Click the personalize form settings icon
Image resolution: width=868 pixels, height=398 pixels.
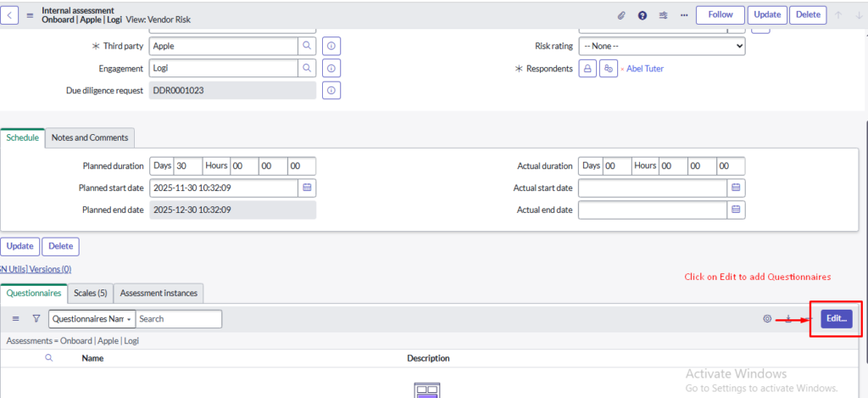664,15
